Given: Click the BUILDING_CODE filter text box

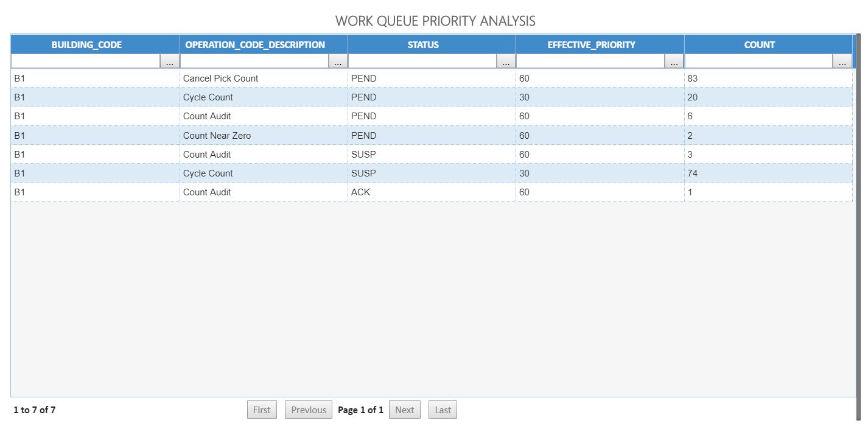Looking at the screenshot, I should click(x=85, y=61).
